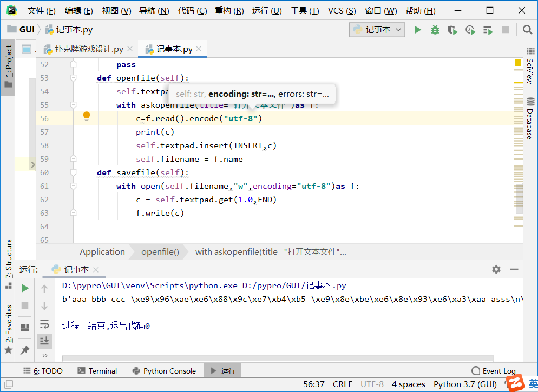538x392 pixels.
Task: Rerun 记事本 from run panel play icon
Action: click(x=25, y=288)
